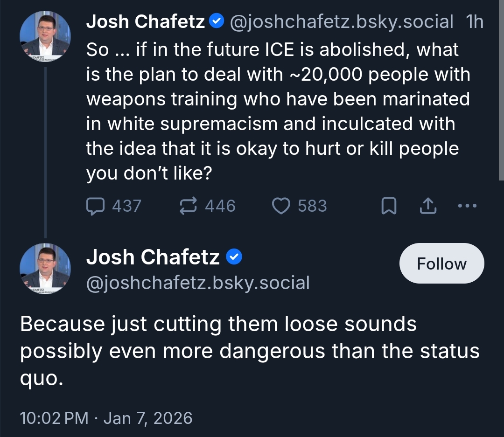
Task: Click the Follow button
Action: (441, 264)
